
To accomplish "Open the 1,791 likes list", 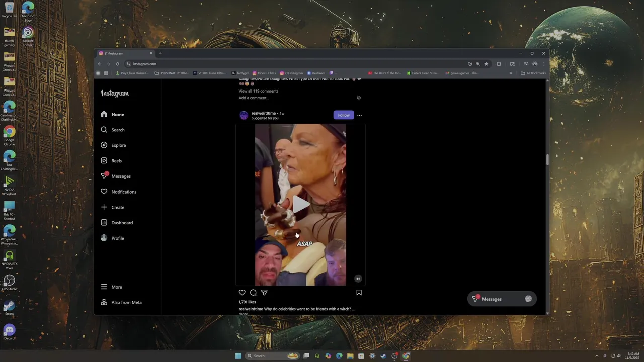I will click(247, 302).
